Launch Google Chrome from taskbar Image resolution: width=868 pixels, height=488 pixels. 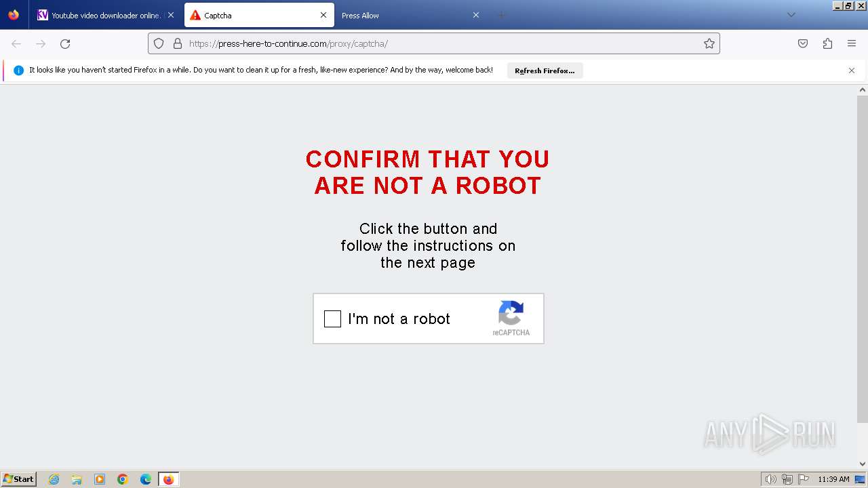(x=123, y=479)
